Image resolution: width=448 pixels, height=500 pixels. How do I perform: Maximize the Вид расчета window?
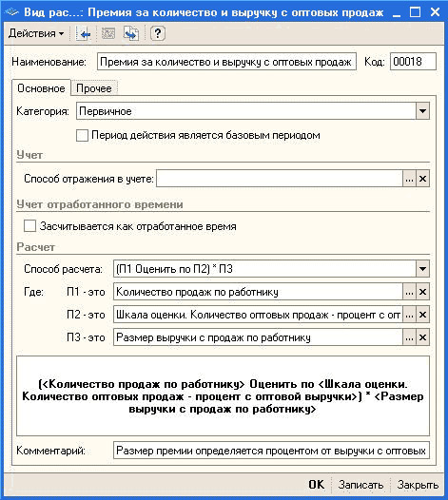[415, 12]
